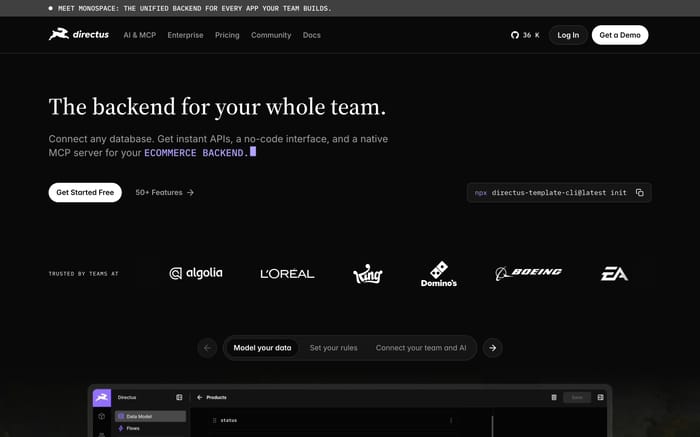Click the npx command code box
This screenshot has width=700, height=437.
(x=559, y=192)
